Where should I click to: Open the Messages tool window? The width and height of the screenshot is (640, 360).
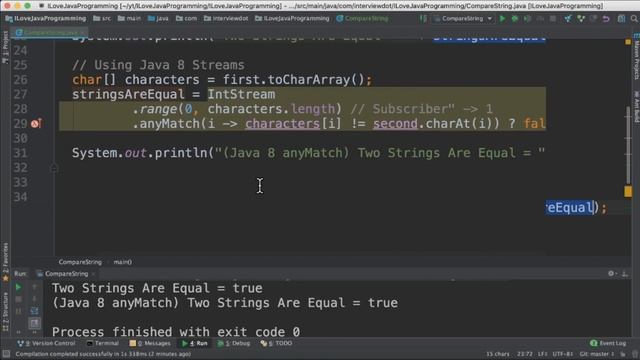coord(150,344)
